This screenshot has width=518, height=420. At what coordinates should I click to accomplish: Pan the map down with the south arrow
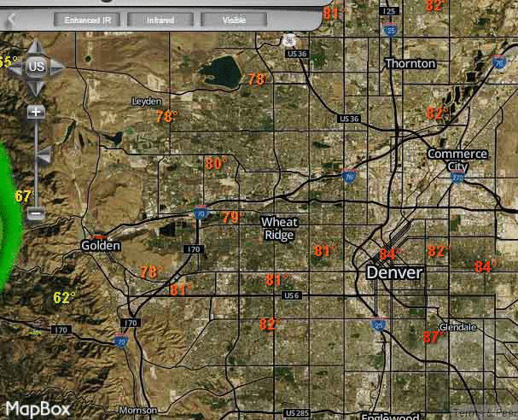click(x=36, y=86)
